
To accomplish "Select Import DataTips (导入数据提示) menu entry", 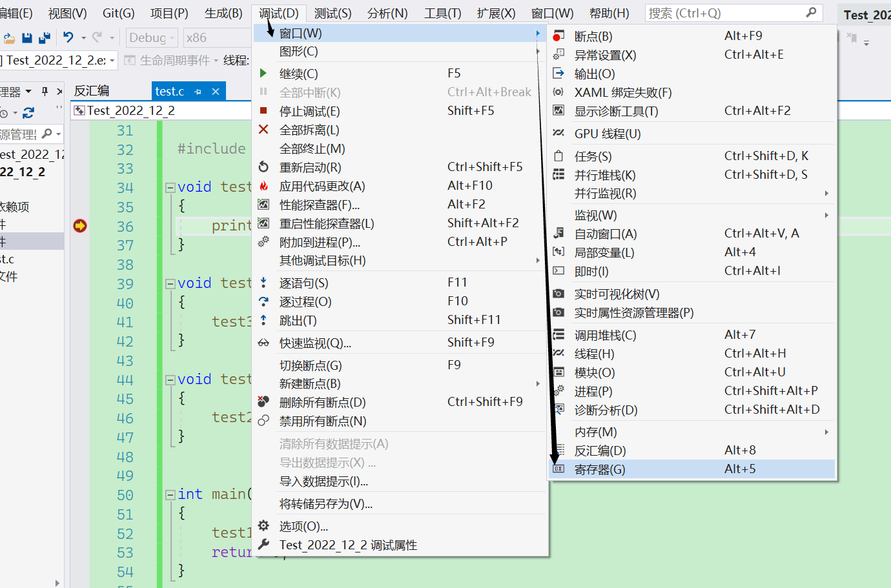I will point(400,482).
